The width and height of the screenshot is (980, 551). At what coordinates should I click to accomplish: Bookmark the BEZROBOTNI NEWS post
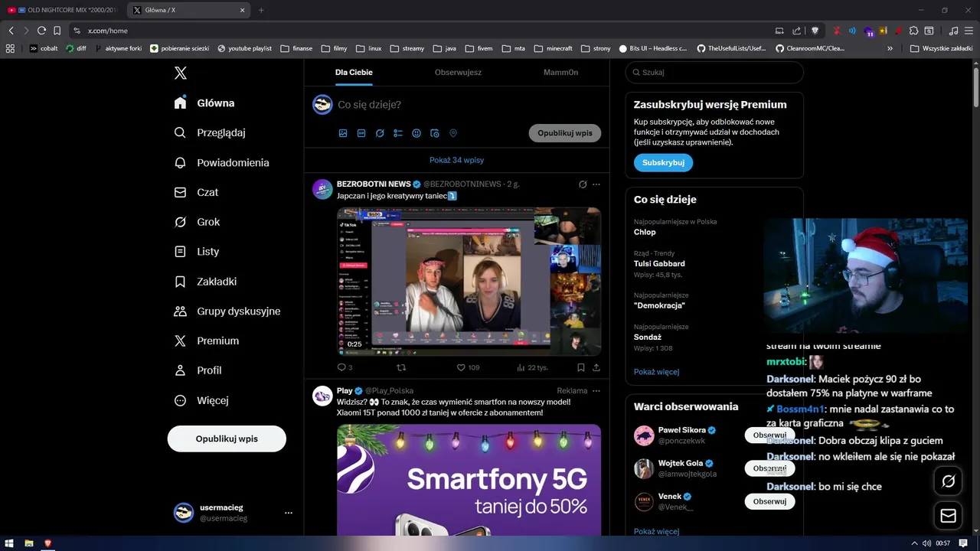581,367
